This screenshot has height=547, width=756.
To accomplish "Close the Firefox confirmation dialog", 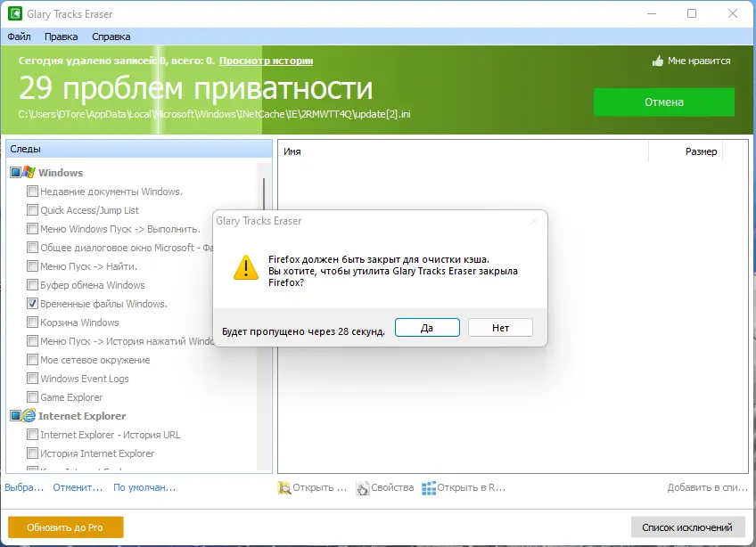I will pyautogui.click(x=534, y=221).
